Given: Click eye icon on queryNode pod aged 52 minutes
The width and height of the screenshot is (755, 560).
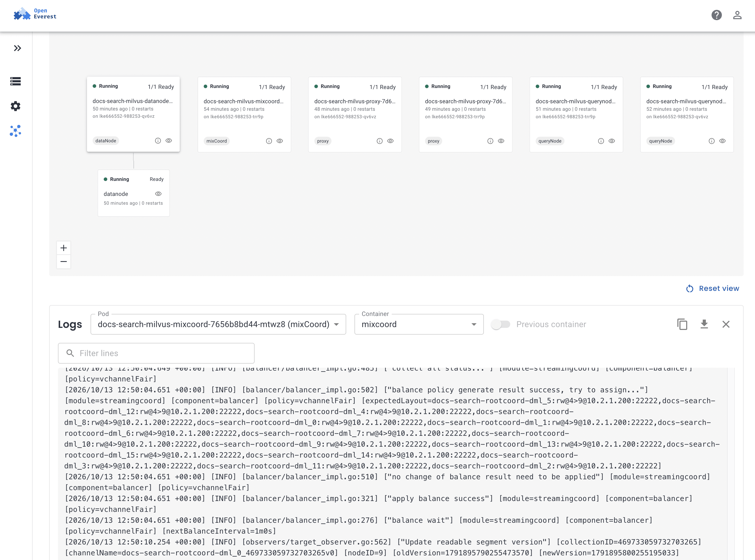Looking at the screenshot, I should tap(722, 141).
